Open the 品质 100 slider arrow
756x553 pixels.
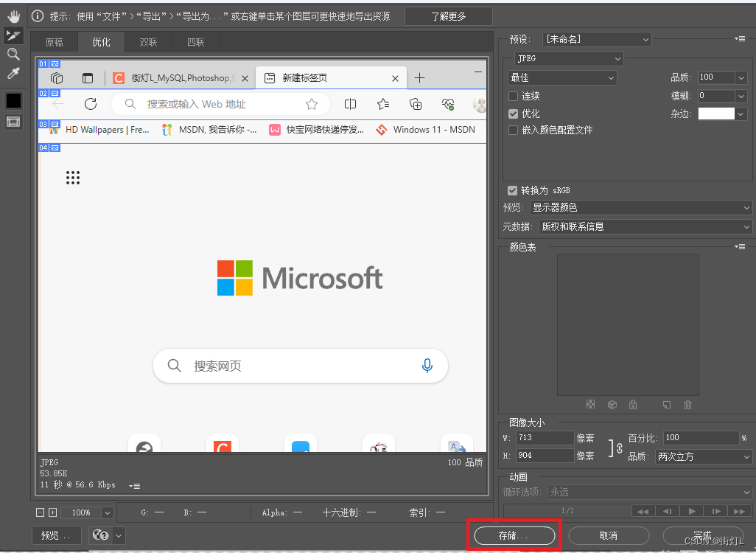pos(741,77)
